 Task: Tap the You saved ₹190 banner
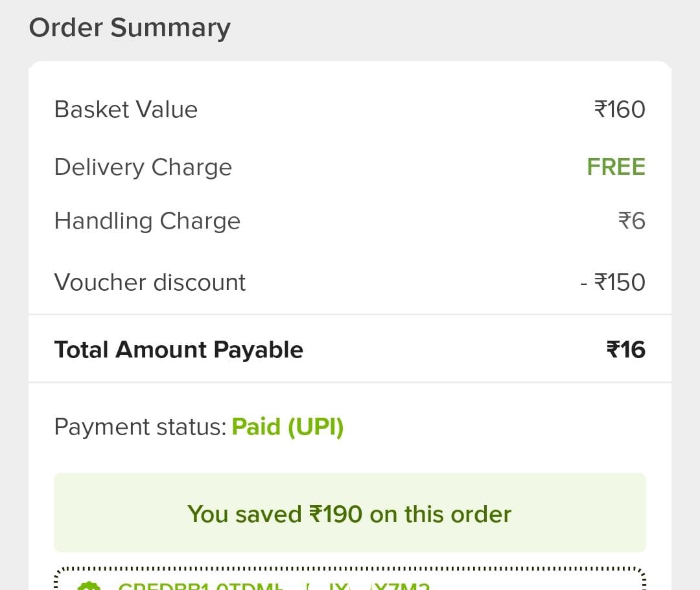pos(349,513)
